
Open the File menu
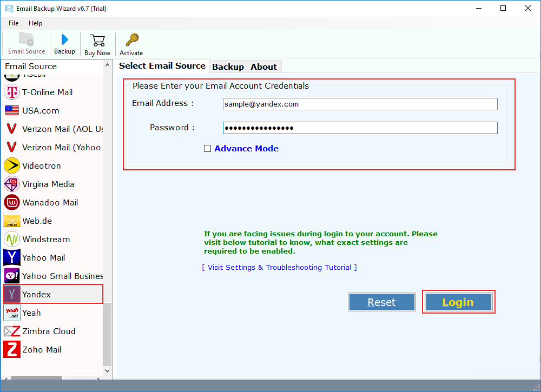point(14,23)
